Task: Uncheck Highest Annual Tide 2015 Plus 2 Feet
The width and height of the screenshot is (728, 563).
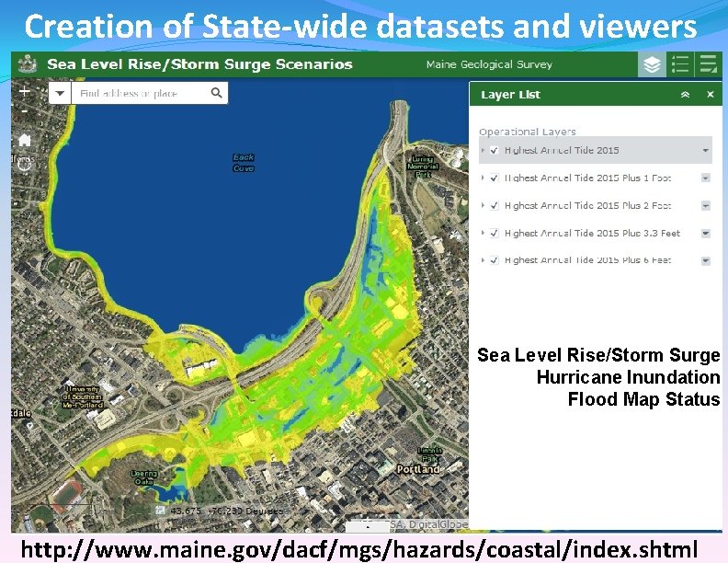Action: (x=494, y=206)
